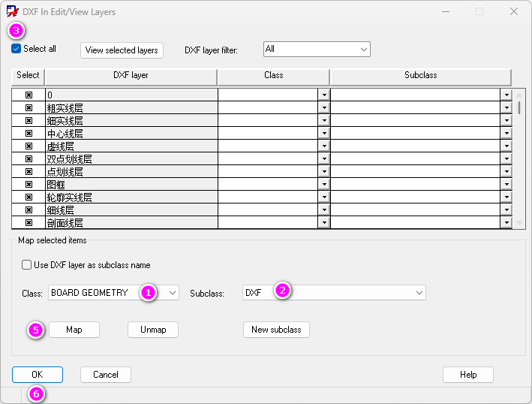Open the BOARD GEOMETRY Class combo box
Viewport: 532px width, 404px height.
pyautogui.click(x=113, y=293)
